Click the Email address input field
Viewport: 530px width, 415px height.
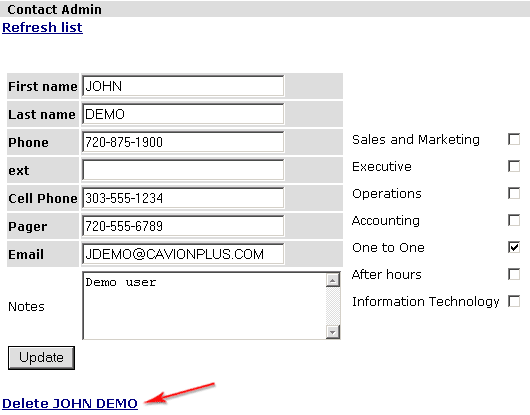point(183,254)
